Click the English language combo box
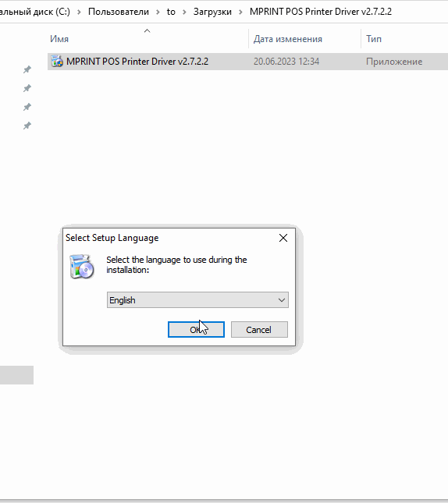This screenshot has height=503, width=448. point(197,300)
